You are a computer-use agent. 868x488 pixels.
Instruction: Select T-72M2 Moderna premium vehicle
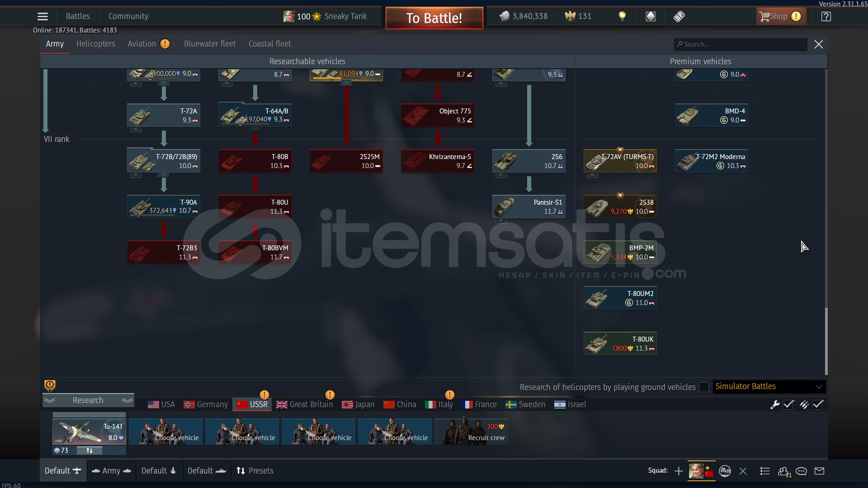(x=712, y=161)
